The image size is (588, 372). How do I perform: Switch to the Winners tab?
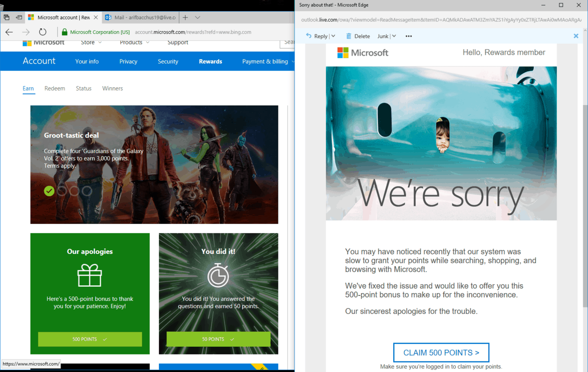pos(112,89)
